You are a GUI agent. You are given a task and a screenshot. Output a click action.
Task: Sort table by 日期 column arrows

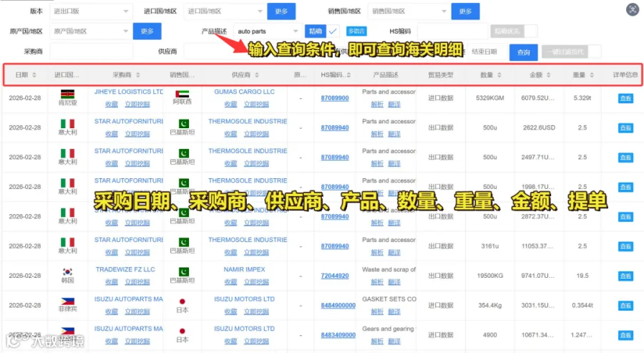pos(34,74)
